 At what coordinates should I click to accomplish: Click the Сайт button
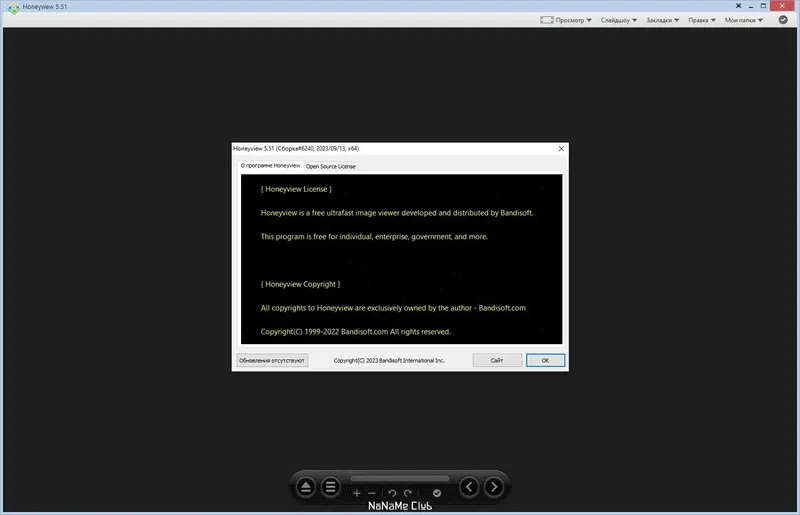point(497,360)
